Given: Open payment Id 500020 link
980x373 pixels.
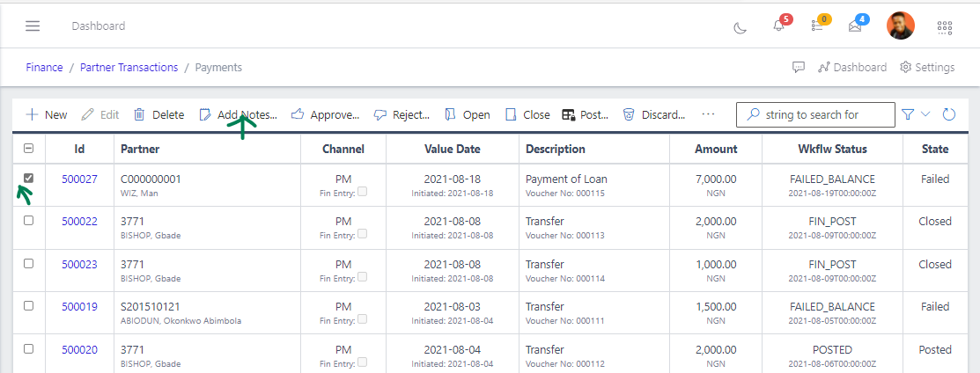Looking at the screenshot, I should (x=79, y=350).
